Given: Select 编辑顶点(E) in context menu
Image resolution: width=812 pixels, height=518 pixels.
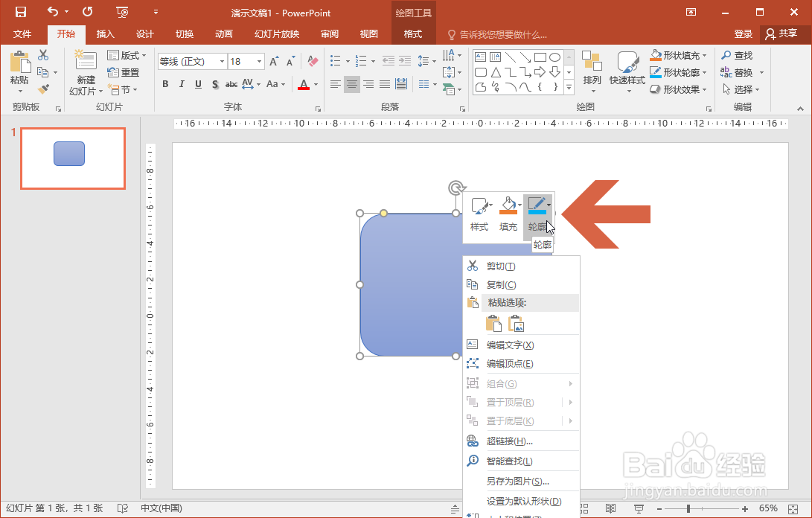Looking at the screenshot, I should point(521,364).
